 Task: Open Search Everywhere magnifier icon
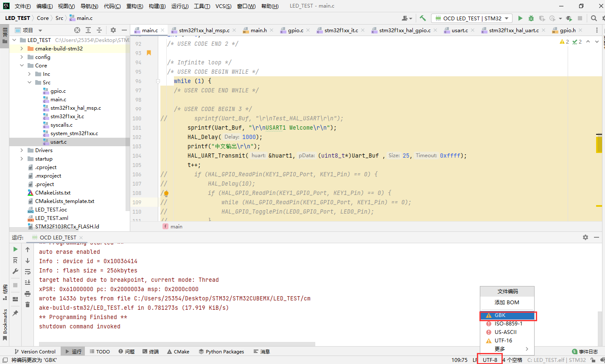pos(594,18)
